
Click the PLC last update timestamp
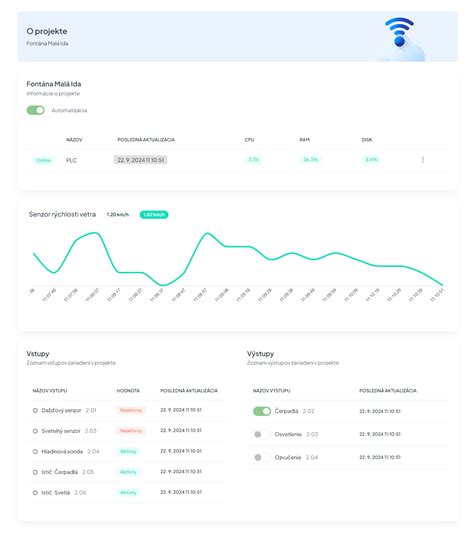[141, 160]
